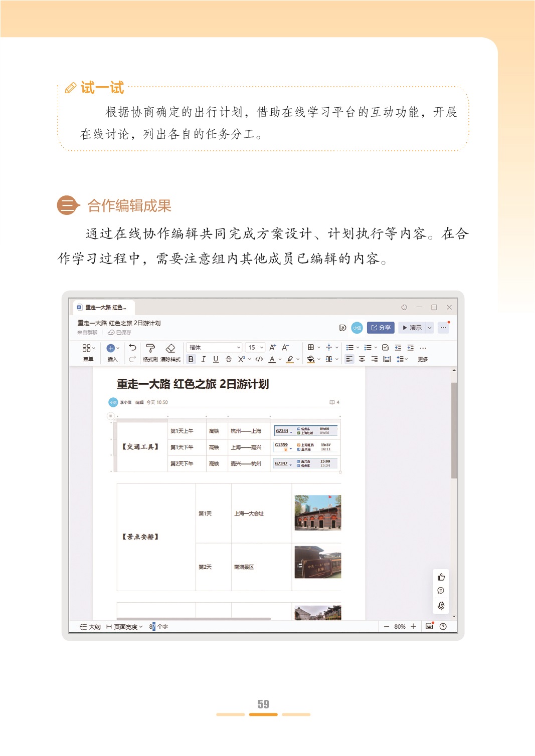The height and width of the screenshot is (756, 535).
Task: Open the 楷体 font family dropdown
Action: tap(214, 347)
